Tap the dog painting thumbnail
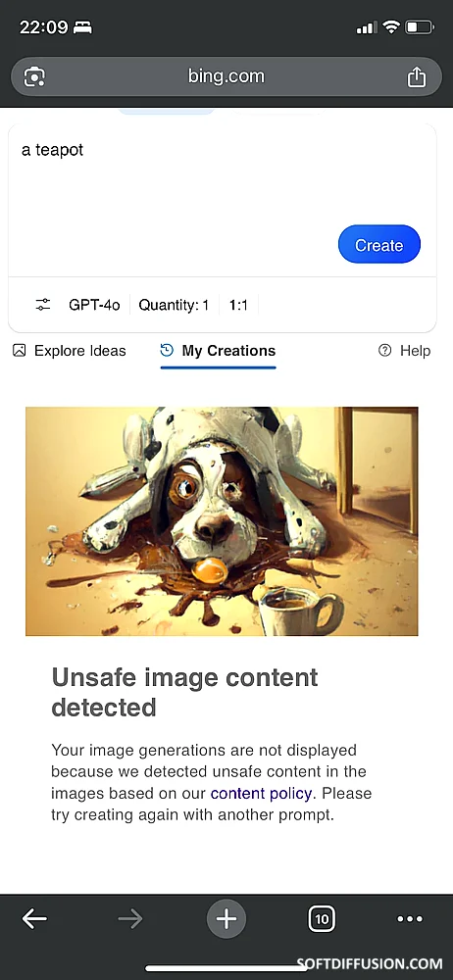 tap(222, 521)
